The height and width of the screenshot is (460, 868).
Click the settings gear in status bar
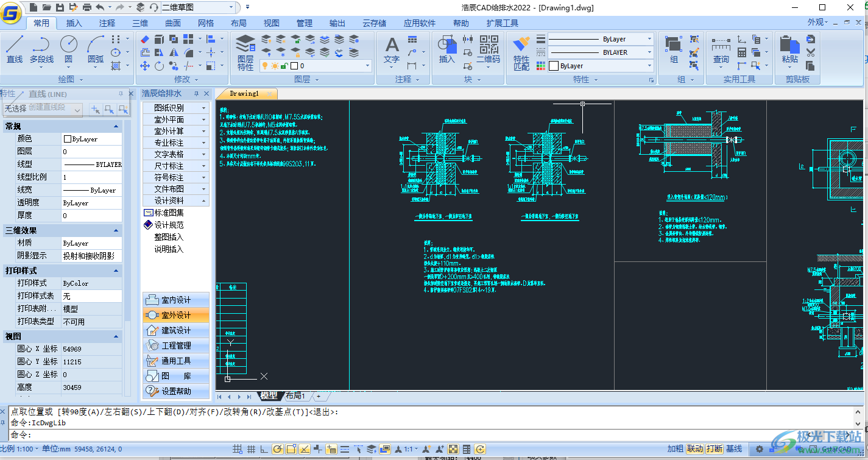[760, 449]
